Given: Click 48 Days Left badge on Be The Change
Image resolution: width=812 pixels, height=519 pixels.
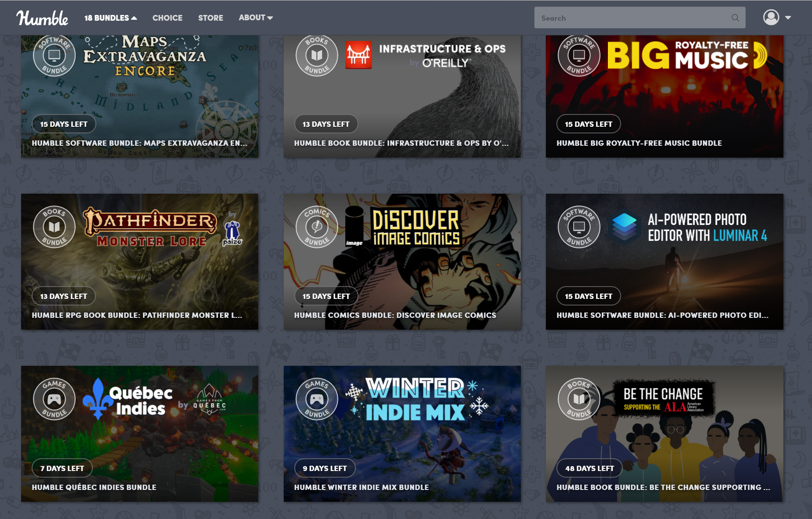Looking at the screenshot, I should tap(589, 468).
